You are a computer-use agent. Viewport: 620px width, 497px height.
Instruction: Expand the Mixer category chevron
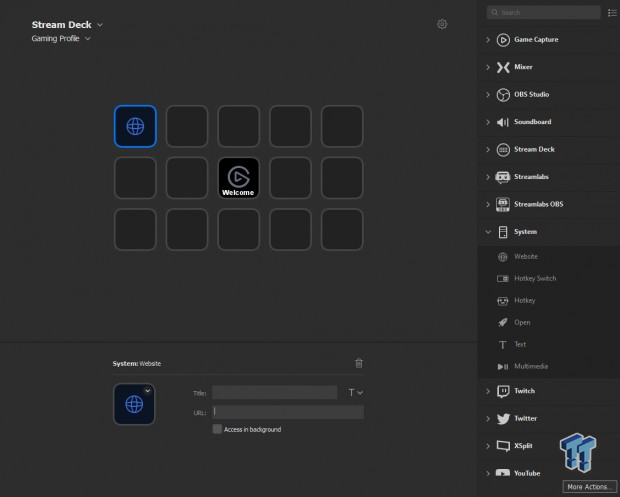click(x=488, y=67)
